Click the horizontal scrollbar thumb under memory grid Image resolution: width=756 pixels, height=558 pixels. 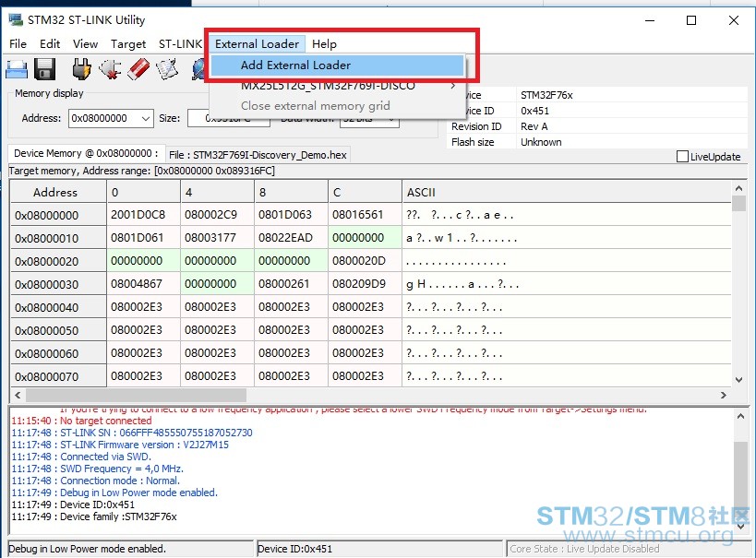tap(136, 395)
